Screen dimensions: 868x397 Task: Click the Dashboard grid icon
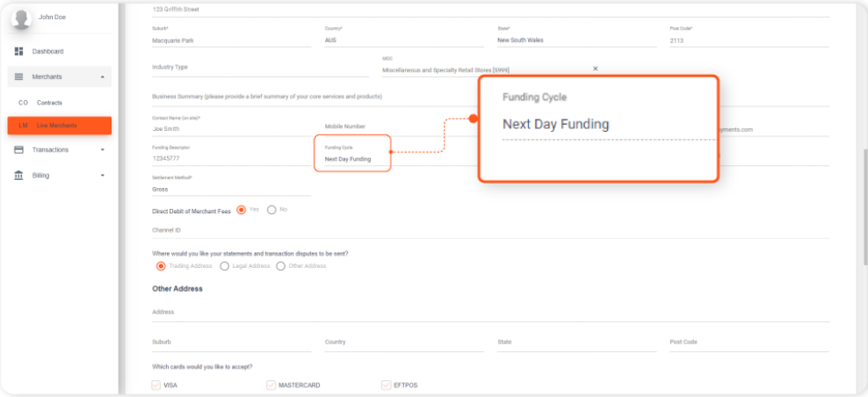(18, 52)
